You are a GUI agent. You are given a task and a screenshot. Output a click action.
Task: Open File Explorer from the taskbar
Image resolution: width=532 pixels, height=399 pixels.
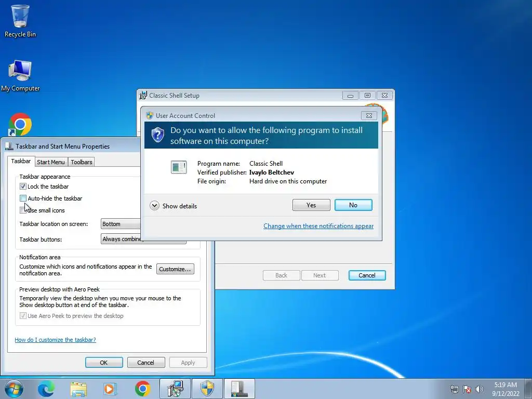click(78, 389)
